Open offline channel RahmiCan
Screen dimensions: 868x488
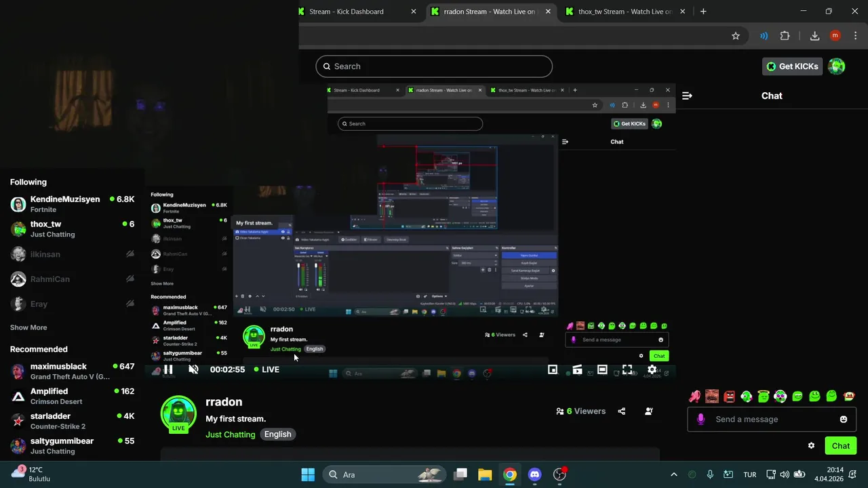73,279
